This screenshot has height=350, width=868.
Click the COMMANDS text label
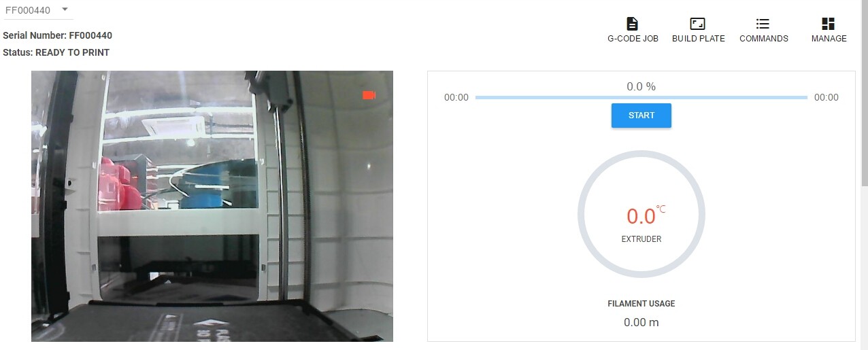(x=763, y=39)
